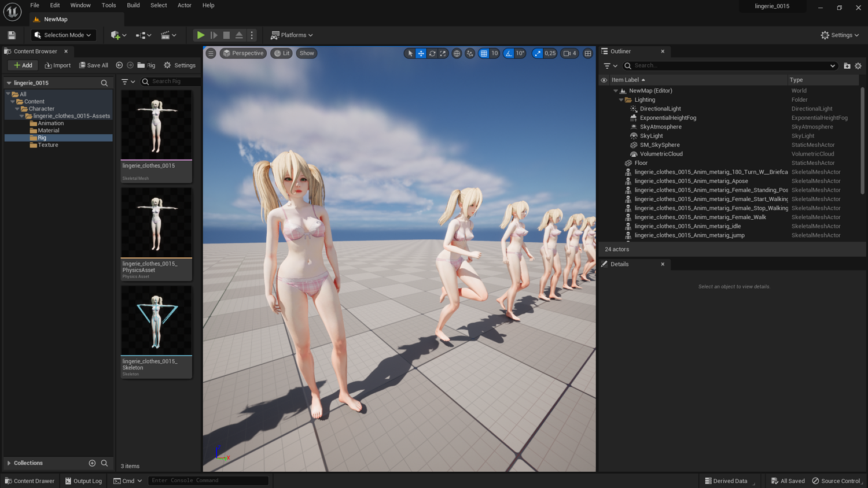Go back in Content Browser history
The image size is (868, 488).
tap(119, 65)
